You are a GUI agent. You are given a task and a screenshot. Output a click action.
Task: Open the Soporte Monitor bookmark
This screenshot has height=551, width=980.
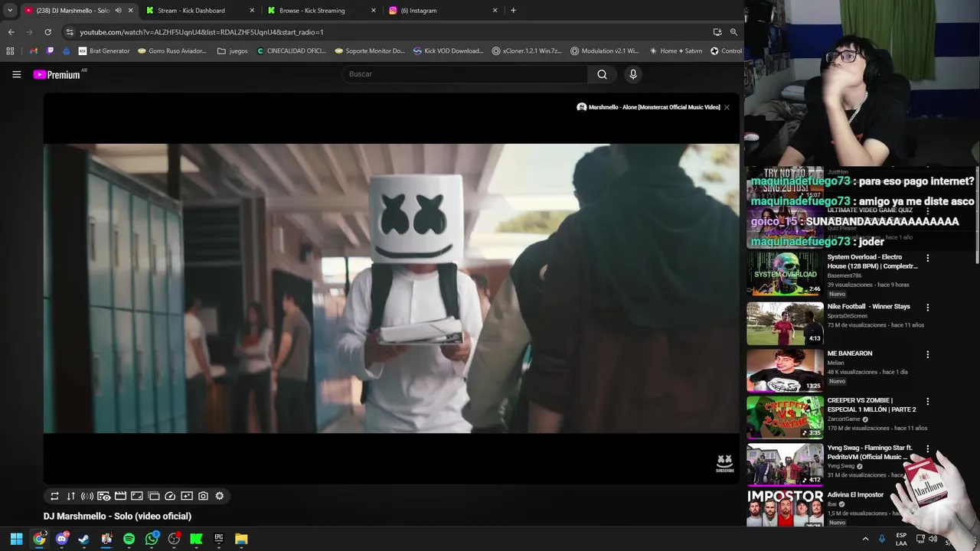point(371,51)
